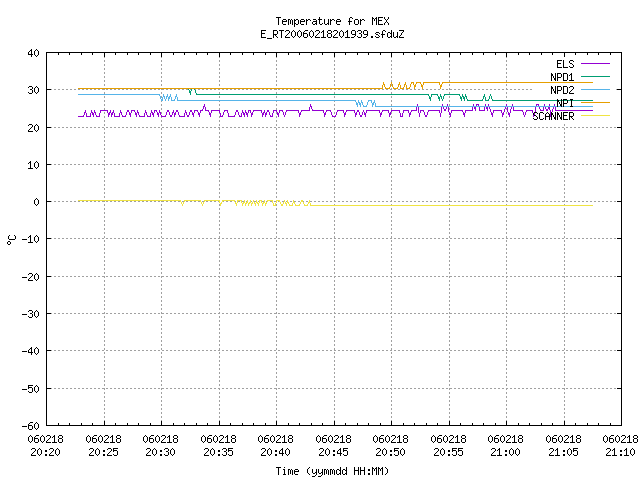
Task: Click the 'Time (yymmdd HH:MM)' axis title
Action: (332, 471)
